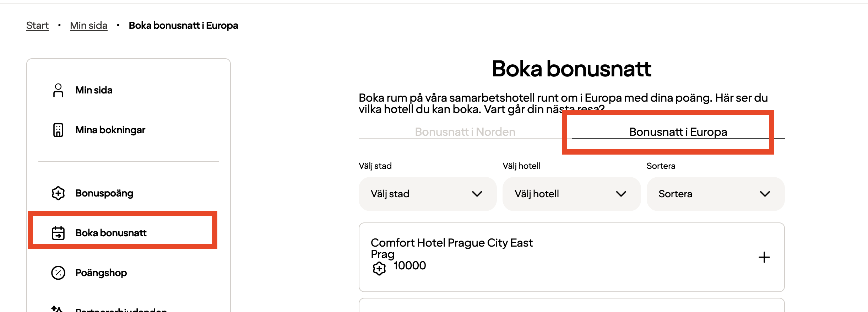Select the Poängshop percent icon
The height and width of the screenshot is (312, 868).
58,273
